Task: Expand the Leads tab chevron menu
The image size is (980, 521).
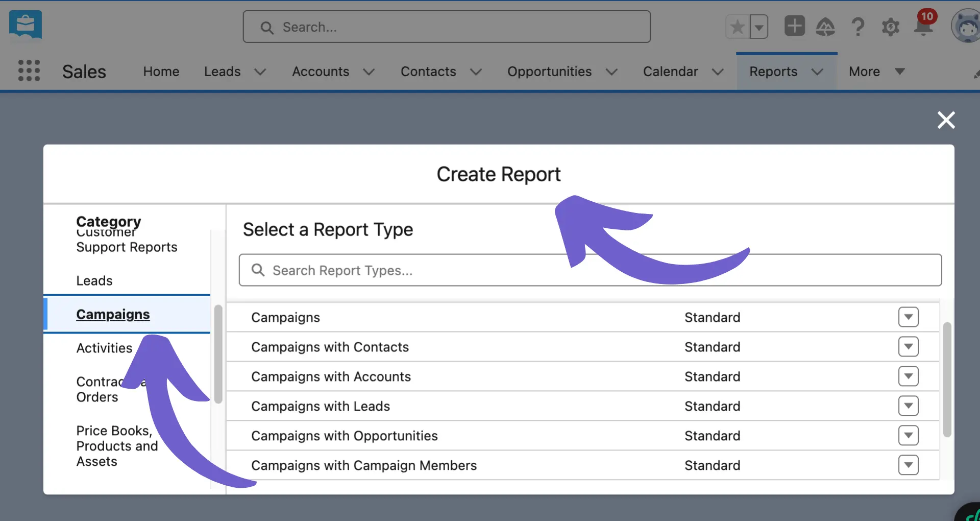Action: click(260, 72)
